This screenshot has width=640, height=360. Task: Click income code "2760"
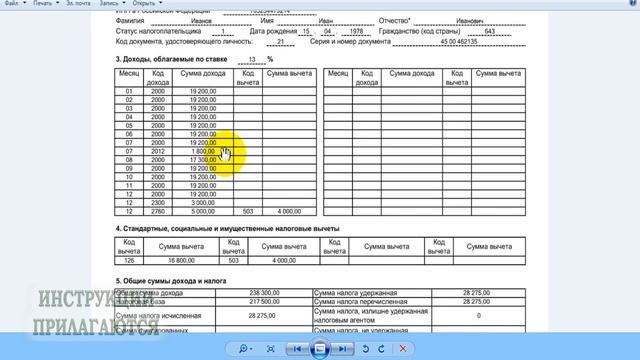158,211
